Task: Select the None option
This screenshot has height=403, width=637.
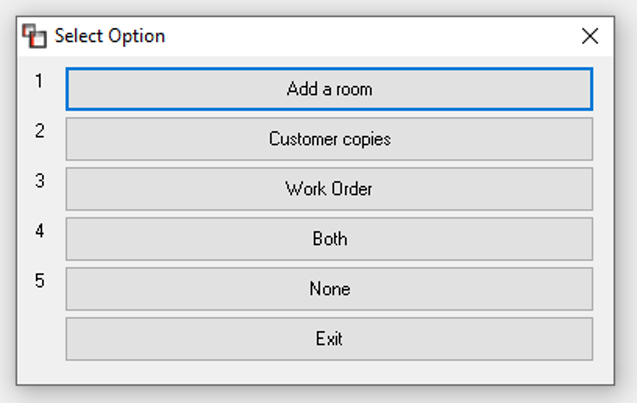Action: pos(329,289)
